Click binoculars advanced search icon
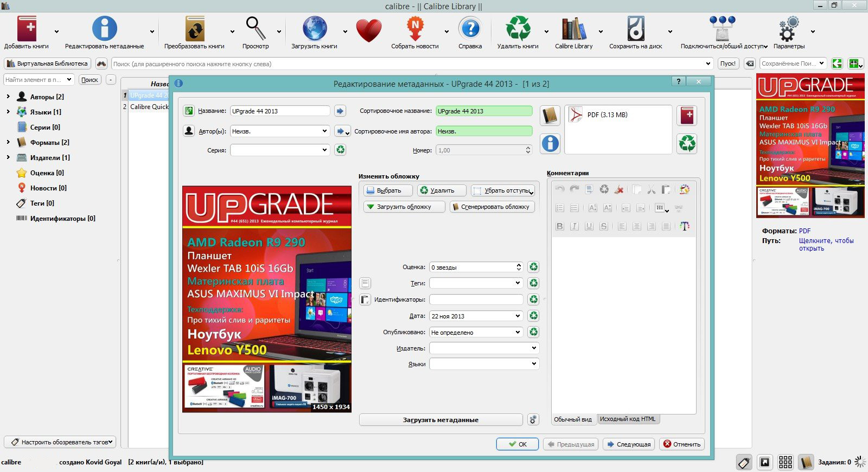 [x=101, y=63]
